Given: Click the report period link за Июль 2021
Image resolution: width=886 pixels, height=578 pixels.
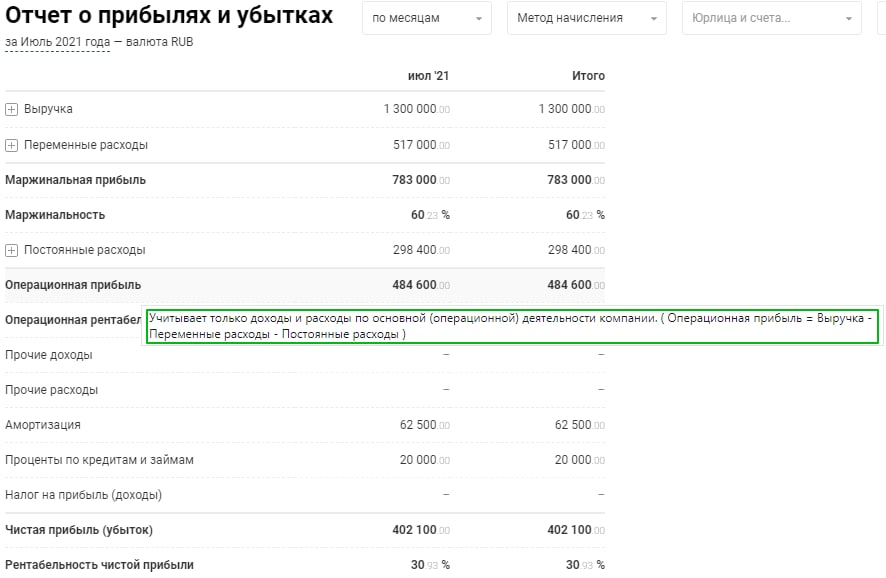Looking at the screenshot, I should tap(57, 42).
